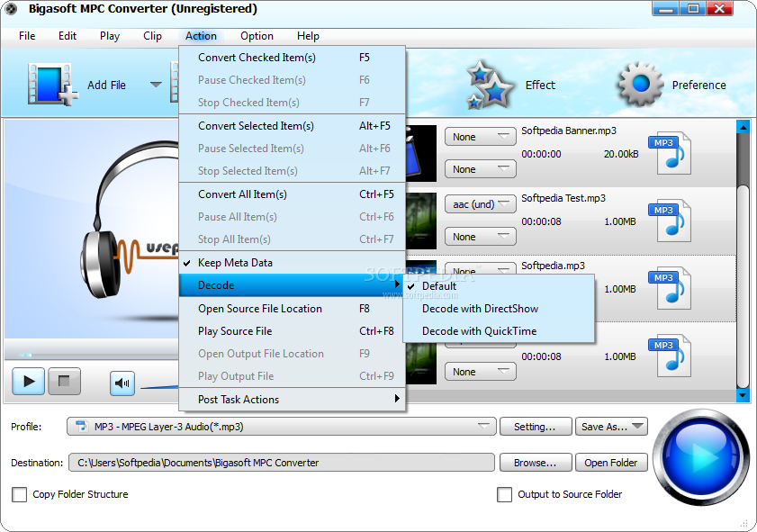Viewport: 757px width, 532px height.
Task: Open the Clip menu
Action: (x=152, y=36)
